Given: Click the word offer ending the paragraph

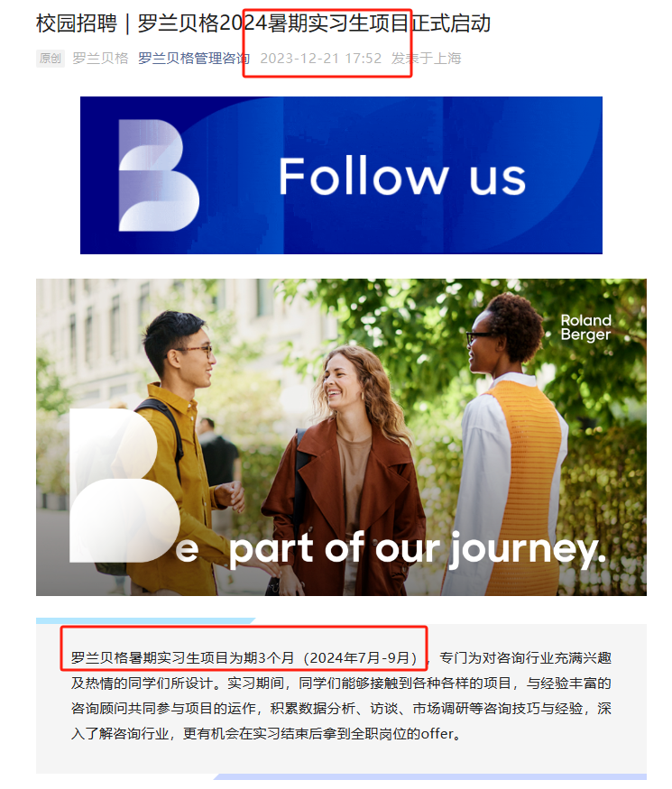Looking at the screenshot, I should click(437, 734).
